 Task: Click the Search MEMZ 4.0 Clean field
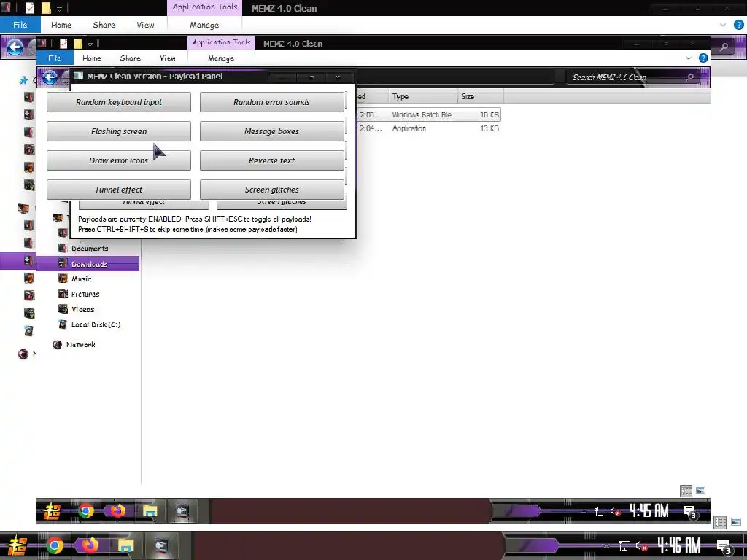tap(632, 77)
